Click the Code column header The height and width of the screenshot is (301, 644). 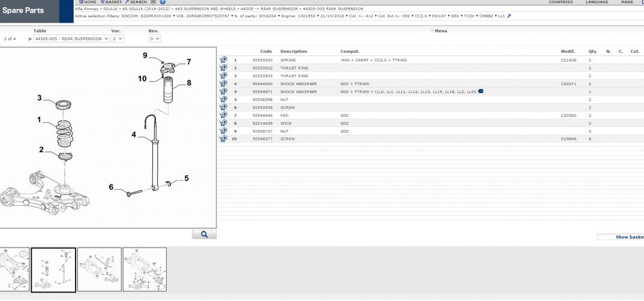(x=266, y=52)
